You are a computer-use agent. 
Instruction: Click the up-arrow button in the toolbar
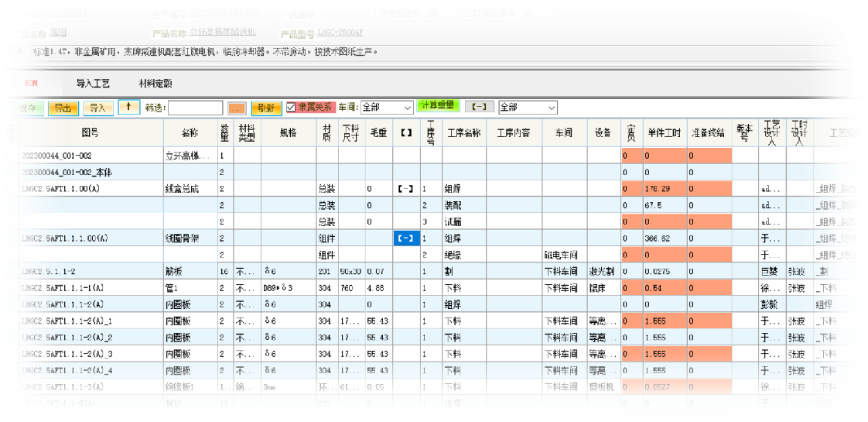[x=129, y=108]
